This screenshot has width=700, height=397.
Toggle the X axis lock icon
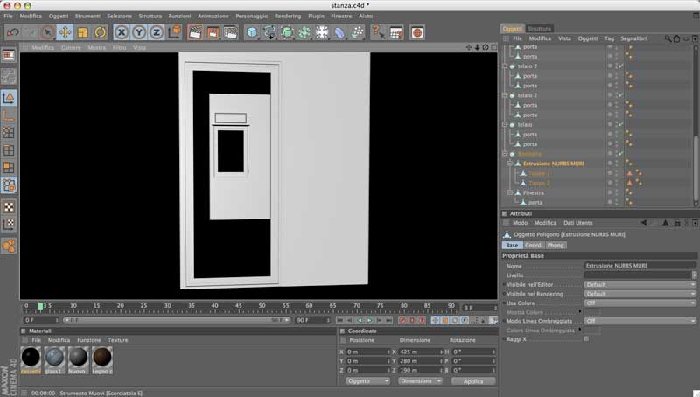click(x=121, y=32)
